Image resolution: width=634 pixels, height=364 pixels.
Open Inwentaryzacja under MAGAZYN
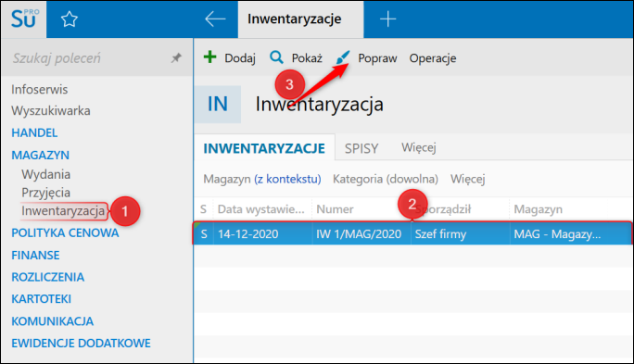pyautogui.click(x=63, y=211)
